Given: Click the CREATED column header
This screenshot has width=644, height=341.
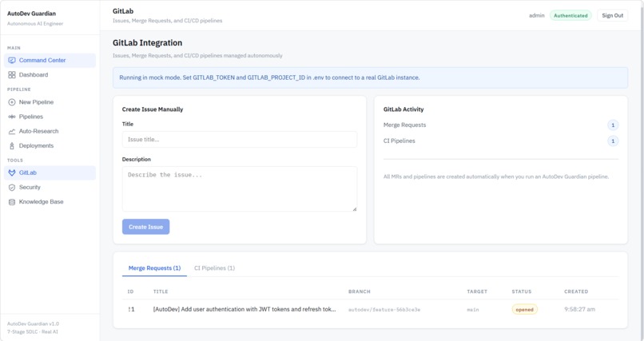Looking at the screenshot, I should click(x=576, y=291).
